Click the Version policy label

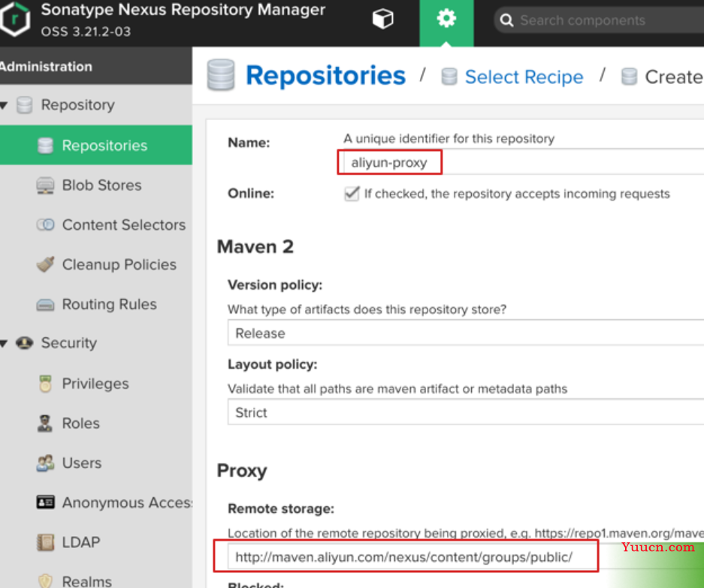tap(275, 285)
